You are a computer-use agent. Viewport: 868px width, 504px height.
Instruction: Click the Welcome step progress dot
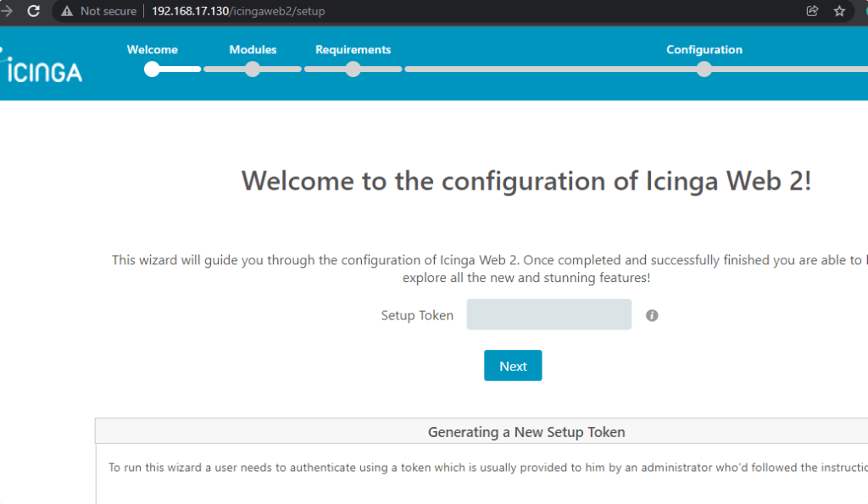pyautogui.click(x=153, y=69)
